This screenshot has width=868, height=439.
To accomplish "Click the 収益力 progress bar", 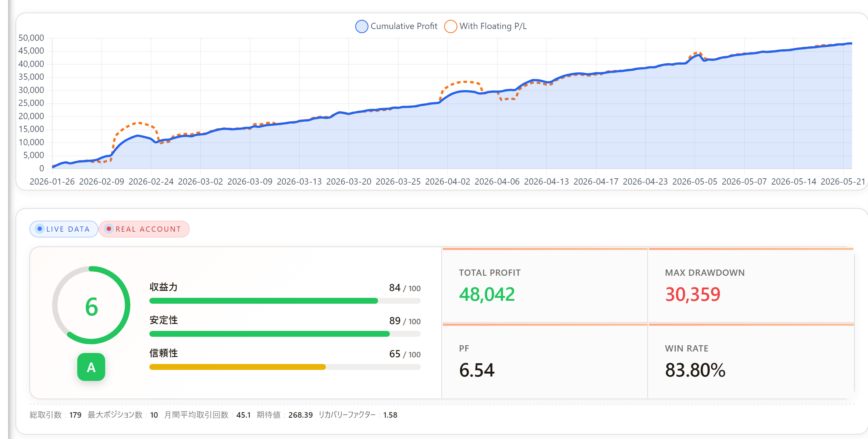I will pyautogui.click(x=285, y=301).
